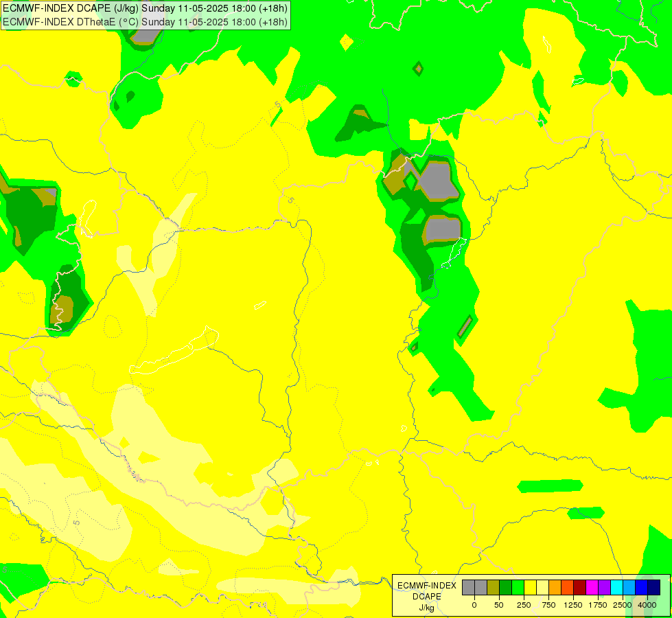Click the navy legend swatch

point(654,587)
